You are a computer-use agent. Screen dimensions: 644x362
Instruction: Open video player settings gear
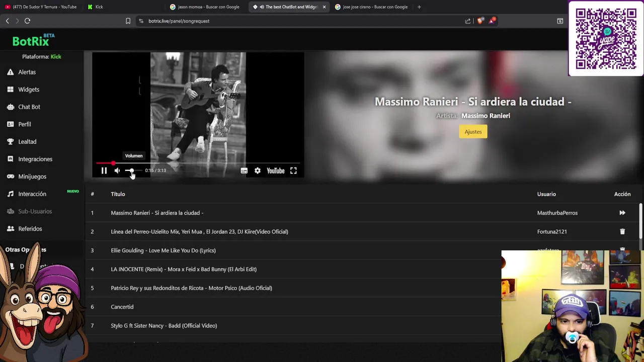coord(258,170)
